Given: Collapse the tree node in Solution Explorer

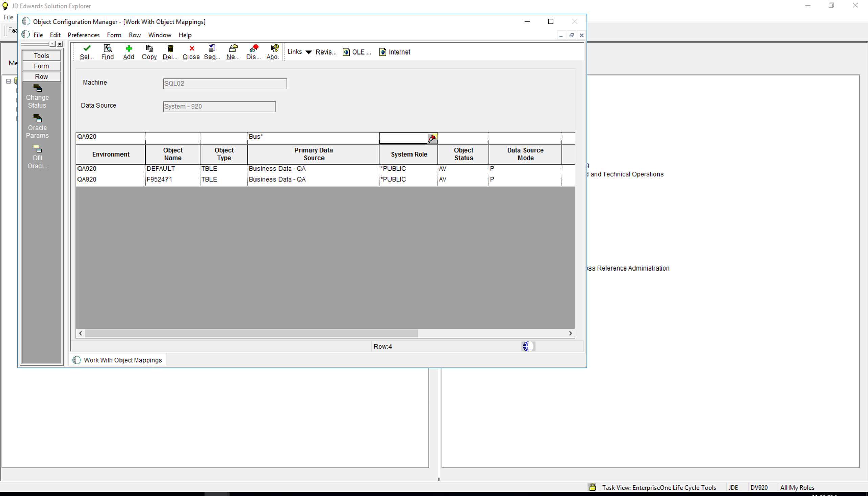Looking at the screenshot, I should 8,81.
